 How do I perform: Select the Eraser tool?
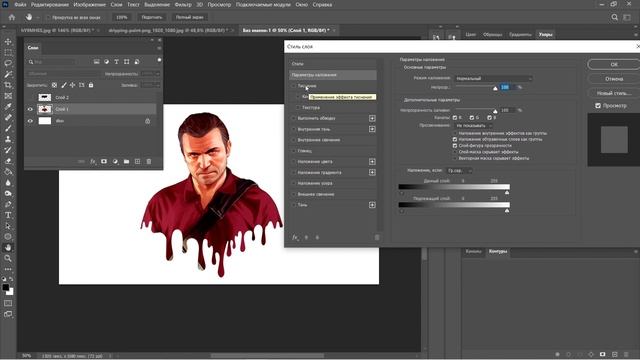point(8,161)
